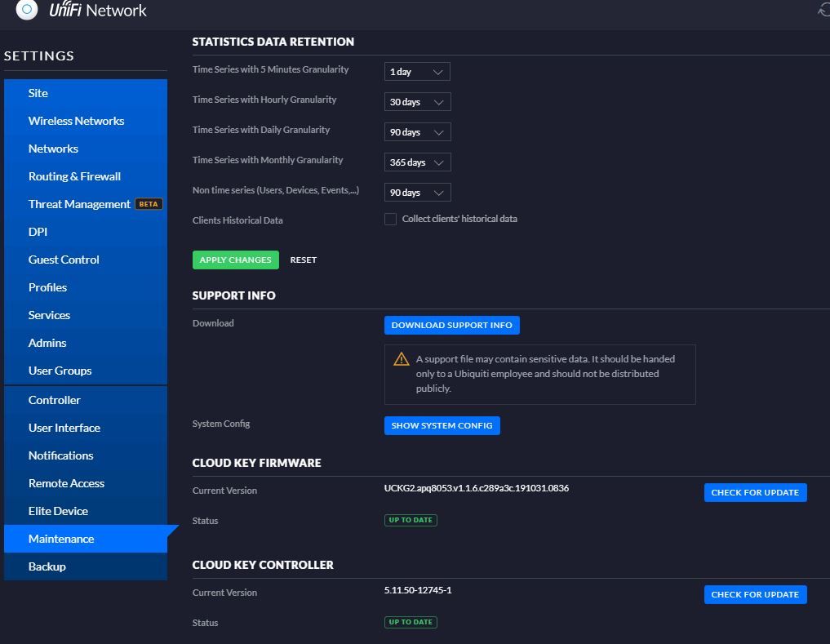Expand the Monthly Granularity 365 days dropdown
Image resolution: width=830 pixels, height=644 pixels.
tap(417, 162)
